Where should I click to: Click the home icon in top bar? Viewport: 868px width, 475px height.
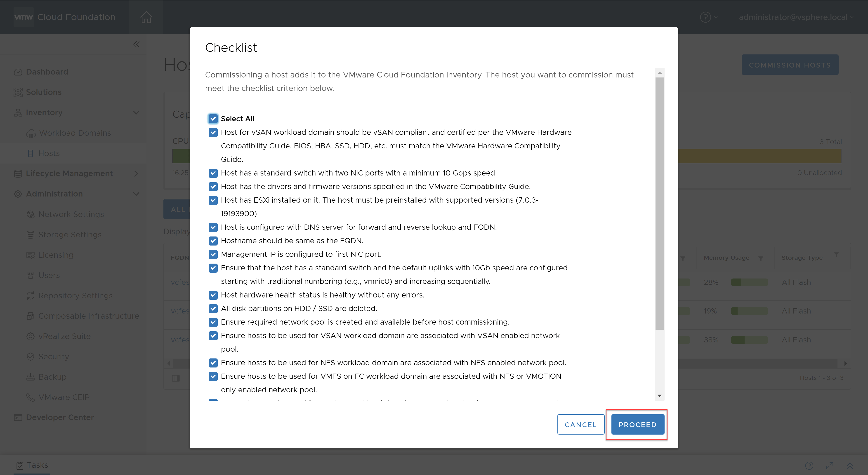click(146, 17)
